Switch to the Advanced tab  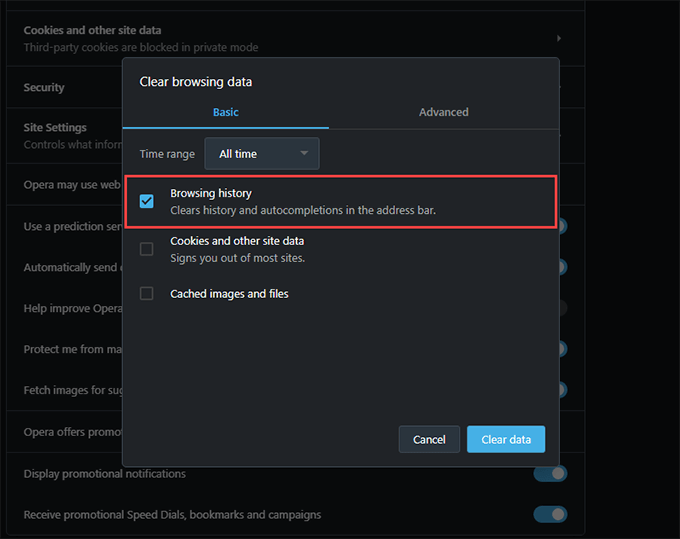coord(443,112)
